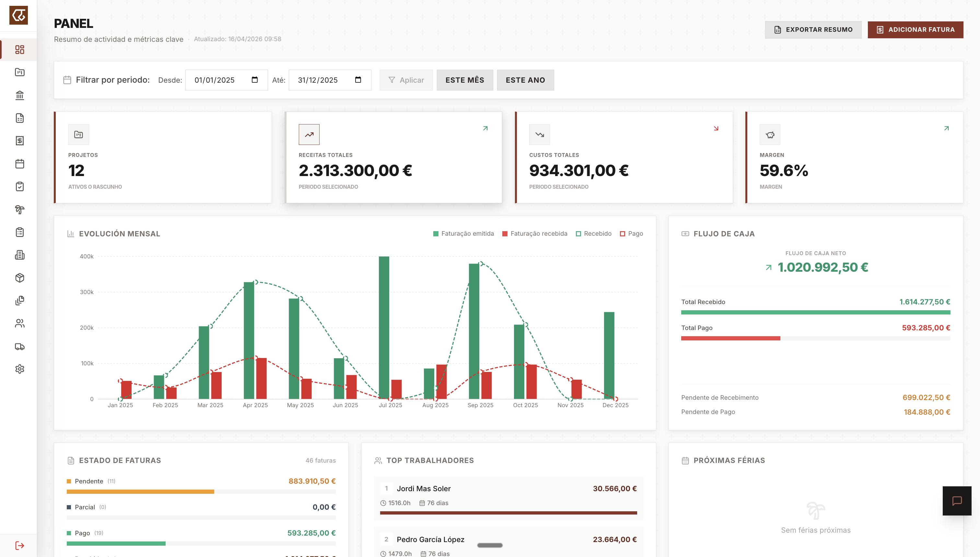The width and height of the screenshot is (980, 557).
Task: Open the invoice dollar-sign icon in sidebar
Action: pyautogui.click(x=19, y=141)
